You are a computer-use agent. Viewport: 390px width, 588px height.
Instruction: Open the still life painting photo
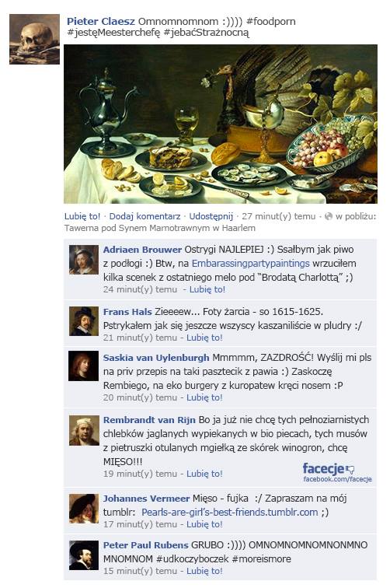point(221,124)
